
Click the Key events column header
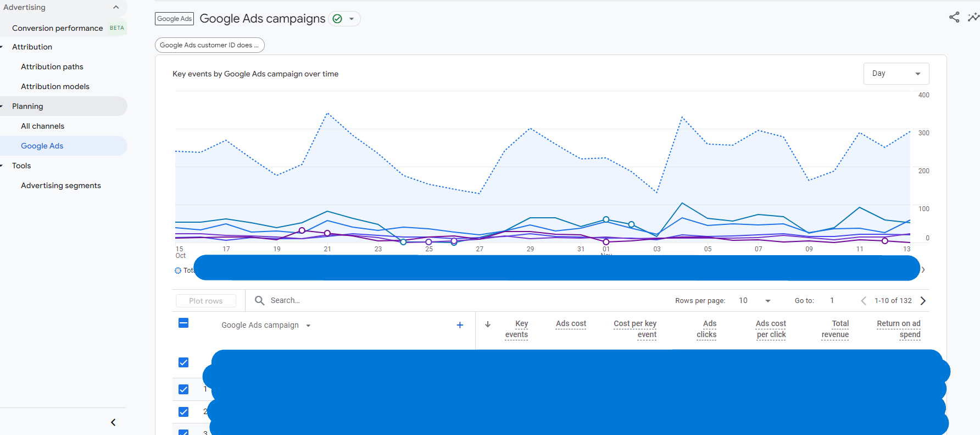pos(516,329)
